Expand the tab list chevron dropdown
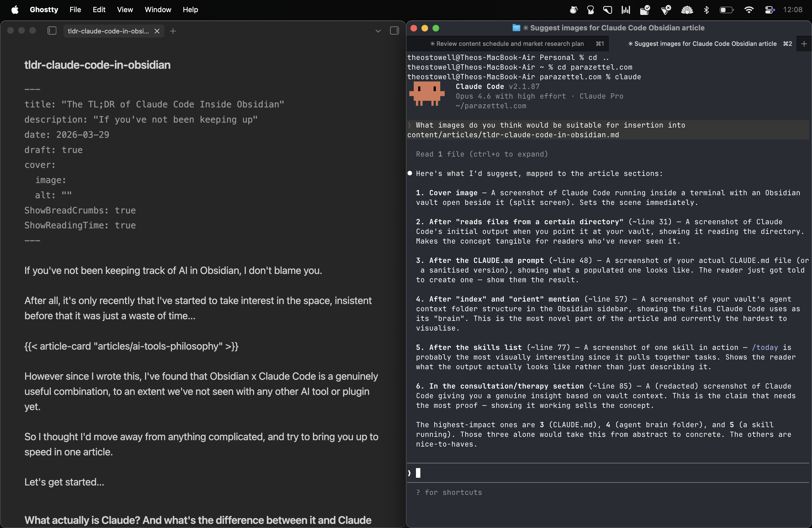This screenshot has width=812, height=528. 378,31
